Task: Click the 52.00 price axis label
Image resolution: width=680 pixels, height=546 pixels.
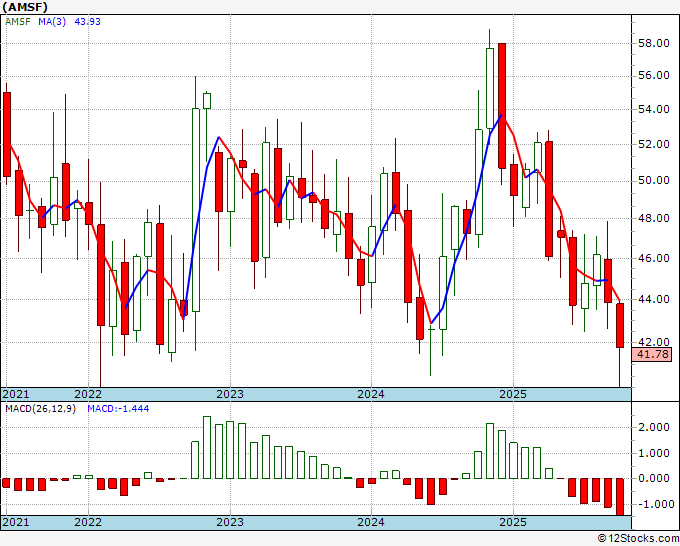Action: tap(654, 144)
